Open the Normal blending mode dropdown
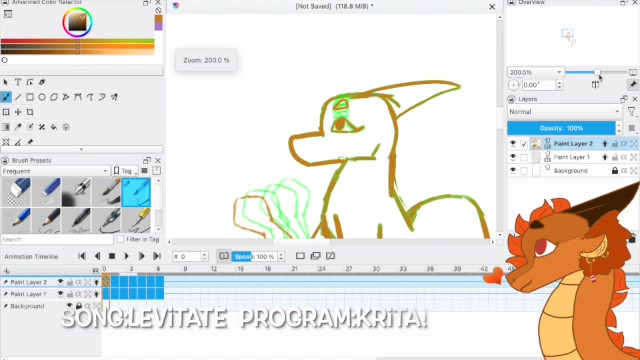This screenshot has width=640, height=360. point(565,112)
